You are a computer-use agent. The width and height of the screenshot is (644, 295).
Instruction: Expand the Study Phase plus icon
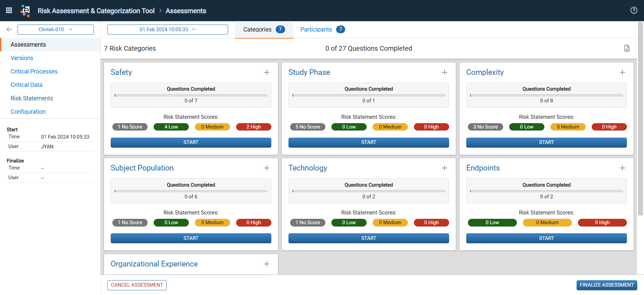click(x=444, y=72)
